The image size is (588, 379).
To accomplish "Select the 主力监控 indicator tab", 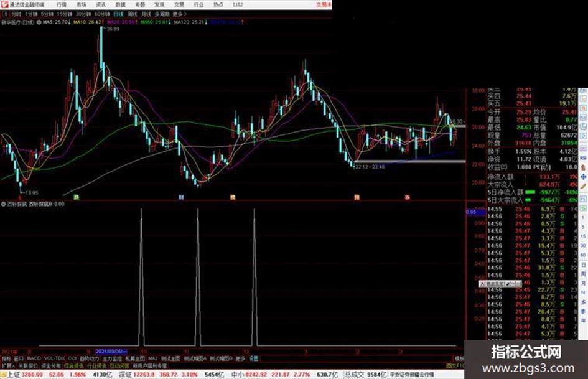I will 112,358.
